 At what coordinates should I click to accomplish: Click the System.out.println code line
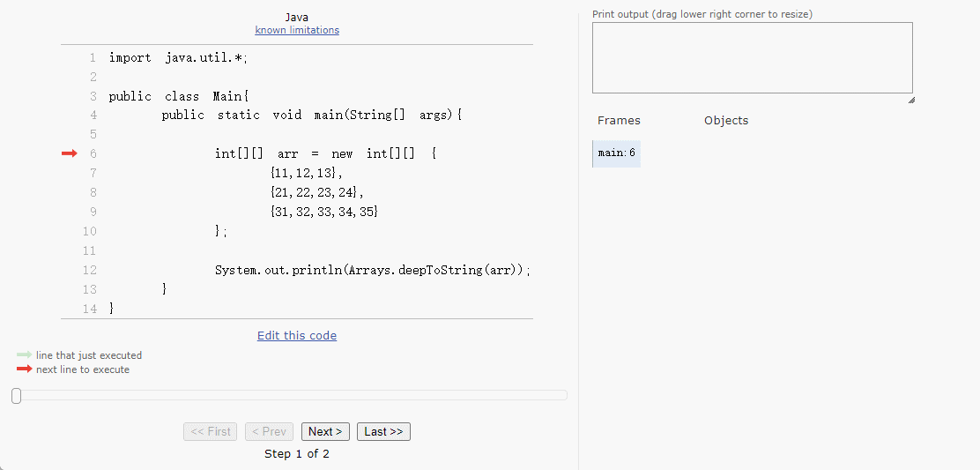(x=373, y=270)
